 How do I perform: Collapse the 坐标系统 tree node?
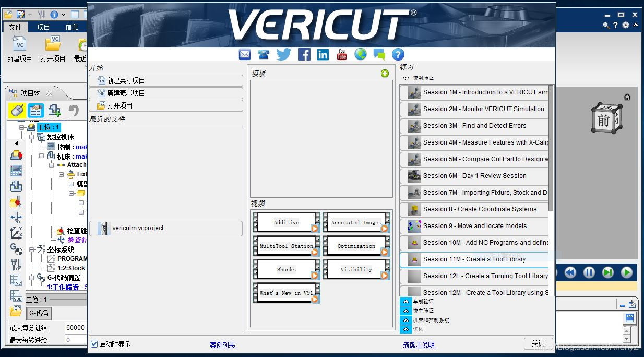31,249
